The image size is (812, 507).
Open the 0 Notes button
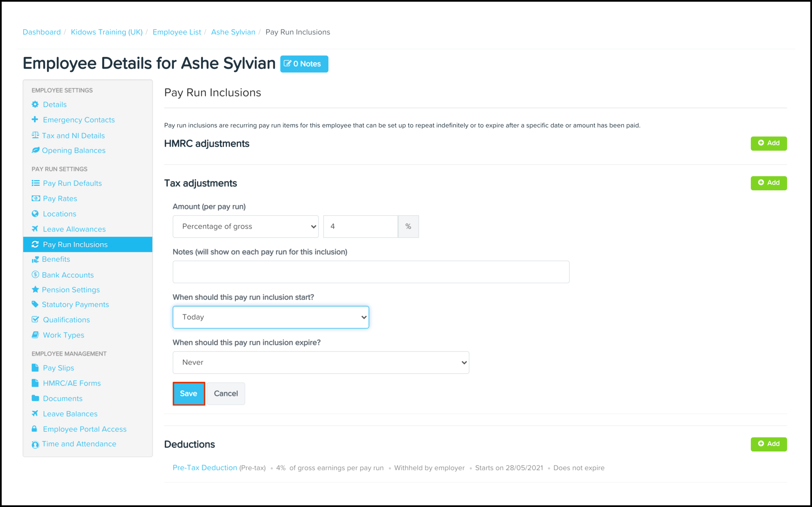(304, 64)
